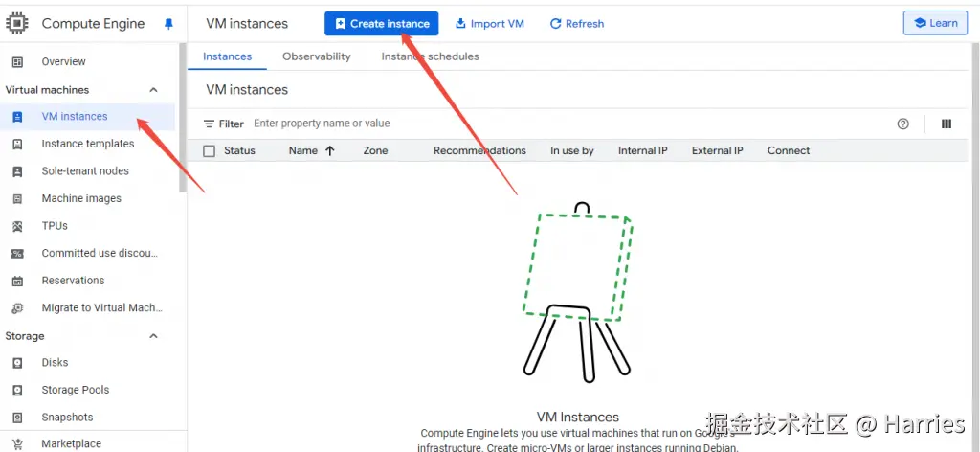
Task: Click the Disks sidebar icon
Action: tap(17, 363)
